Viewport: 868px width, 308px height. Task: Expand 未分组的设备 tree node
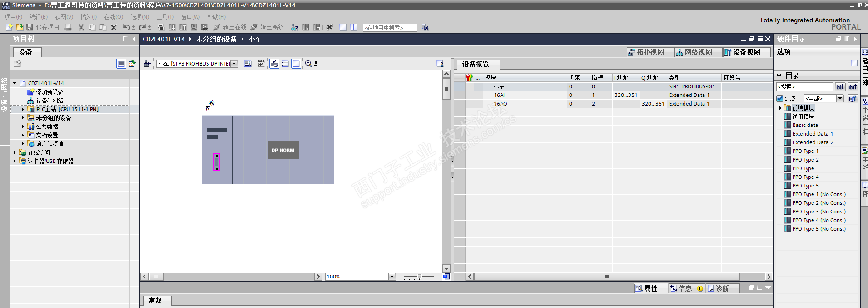23,118
